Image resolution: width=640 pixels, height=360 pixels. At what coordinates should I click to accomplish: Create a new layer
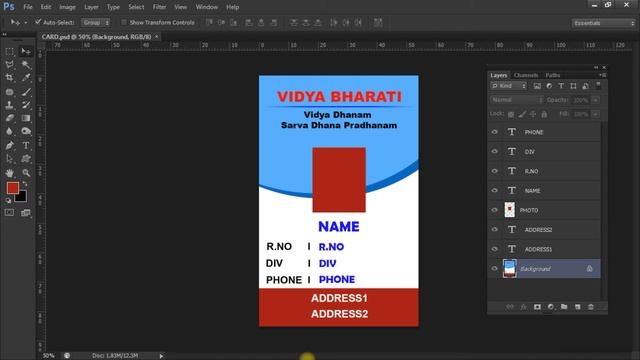578,307
